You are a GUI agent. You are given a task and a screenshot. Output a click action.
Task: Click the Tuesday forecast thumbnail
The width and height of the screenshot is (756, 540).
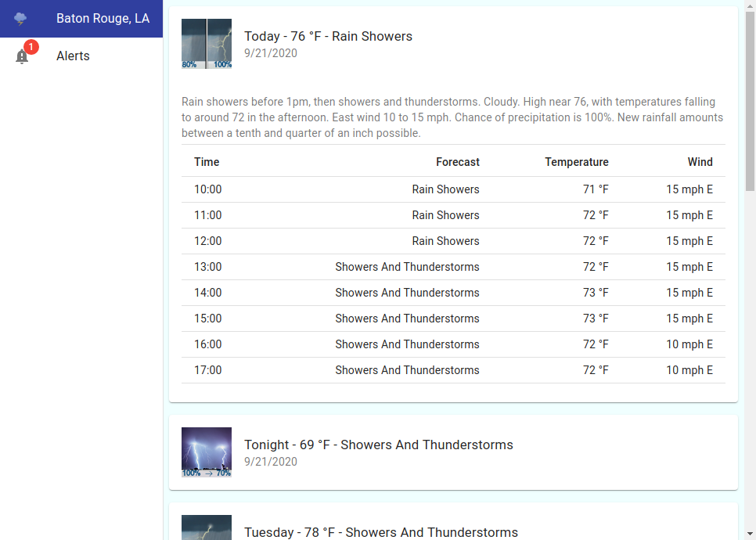[x=207, y=527]
